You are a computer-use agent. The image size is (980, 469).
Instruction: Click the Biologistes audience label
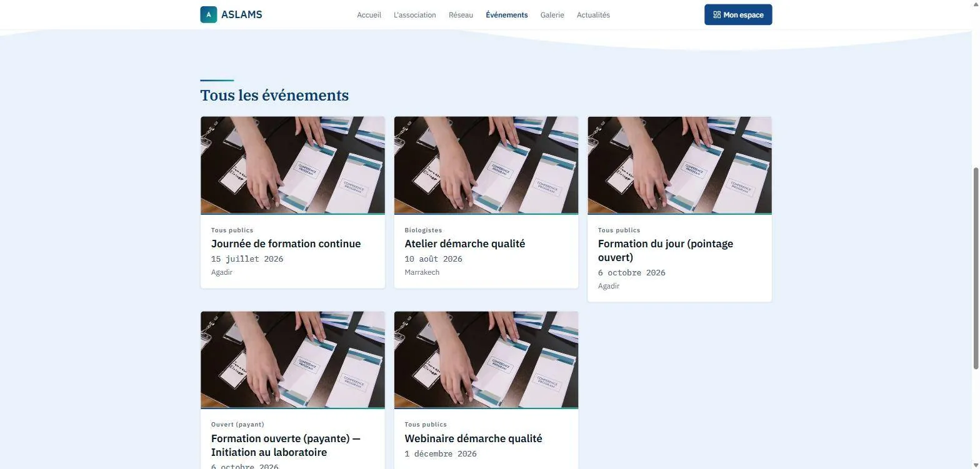click(x=423, y=230)
